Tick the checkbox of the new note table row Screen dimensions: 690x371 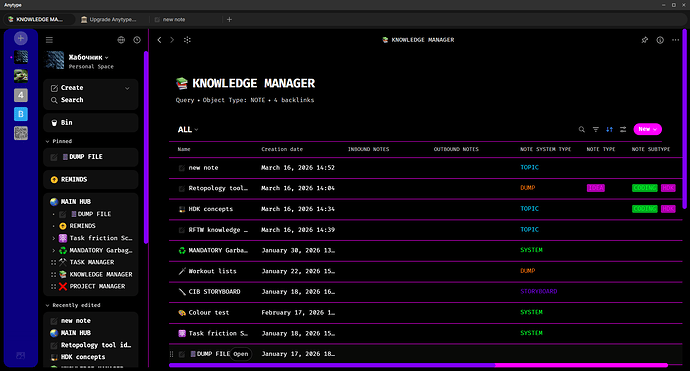[x=182, y=168]
